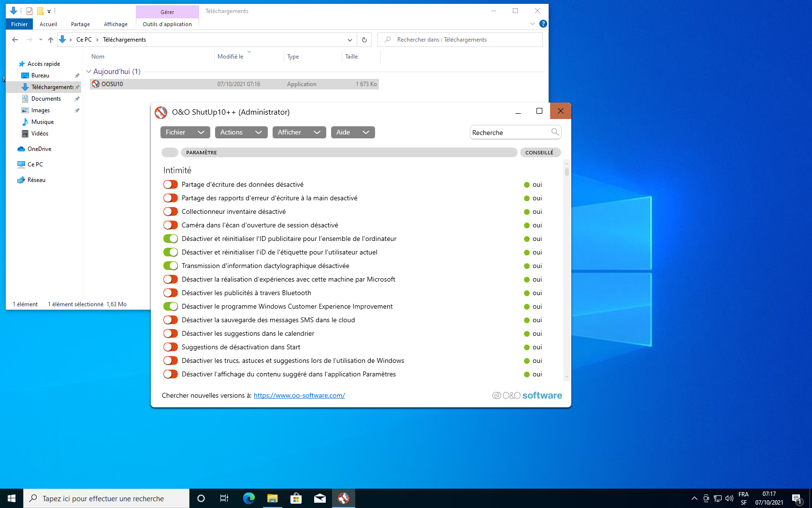Open the Actions dropdown menu
The image size is (812, 508).
[241, 132]
